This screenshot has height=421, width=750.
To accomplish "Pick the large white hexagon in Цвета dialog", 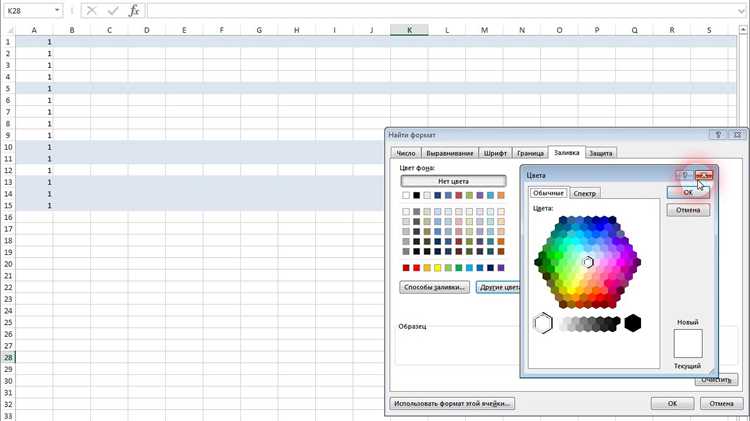I will point(542,323).
